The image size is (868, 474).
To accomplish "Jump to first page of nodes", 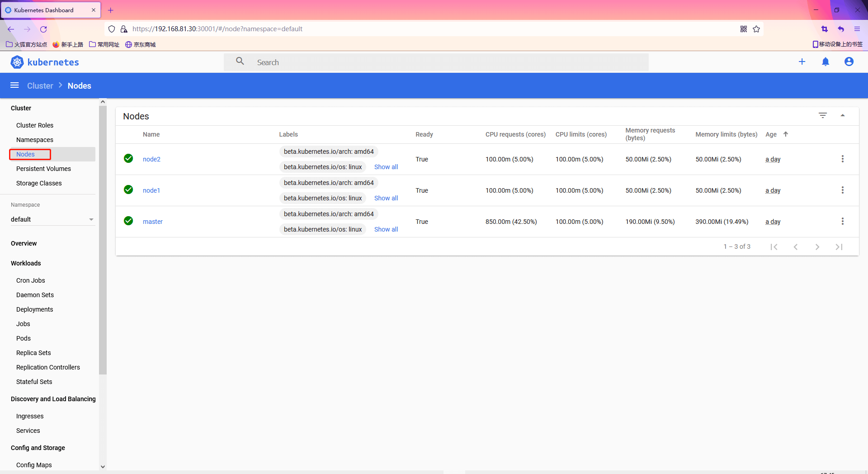I will 774,247.
